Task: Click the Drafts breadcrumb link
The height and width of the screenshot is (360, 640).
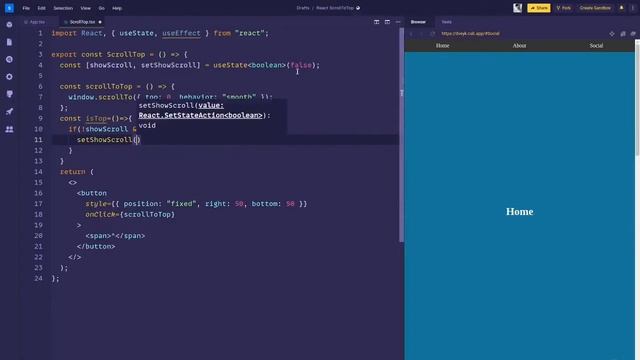Action: 303,8
